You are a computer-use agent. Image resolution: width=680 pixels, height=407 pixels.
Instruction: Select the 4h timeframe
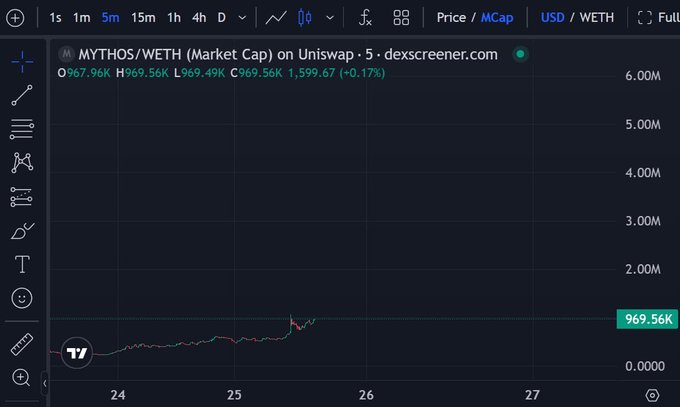(199, 18)
